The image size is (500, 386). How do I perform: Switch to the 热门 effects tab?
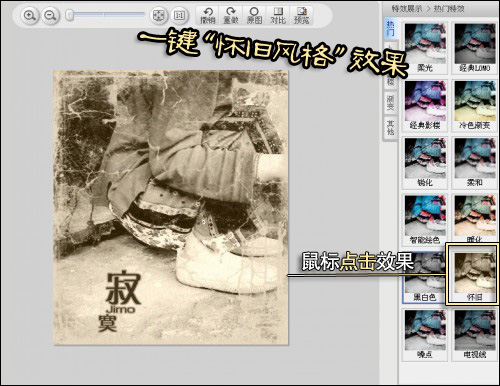click(x=391, y=29)
